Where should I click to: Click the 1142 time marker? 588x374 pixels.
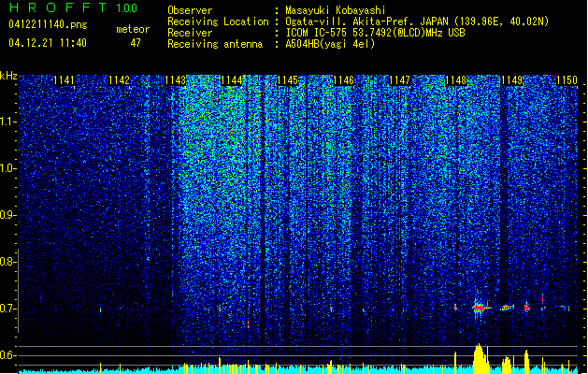pos(120,80)
